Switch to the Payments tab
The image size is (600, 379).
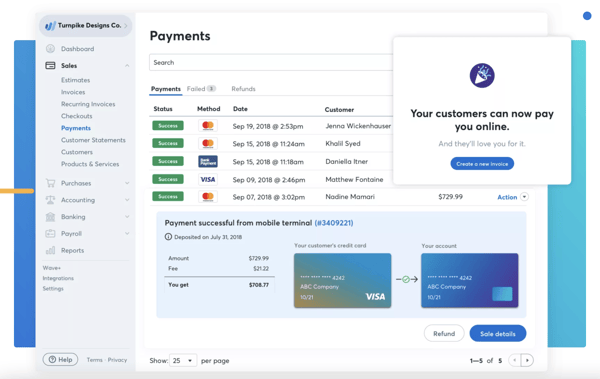click(x=166, y=89)
